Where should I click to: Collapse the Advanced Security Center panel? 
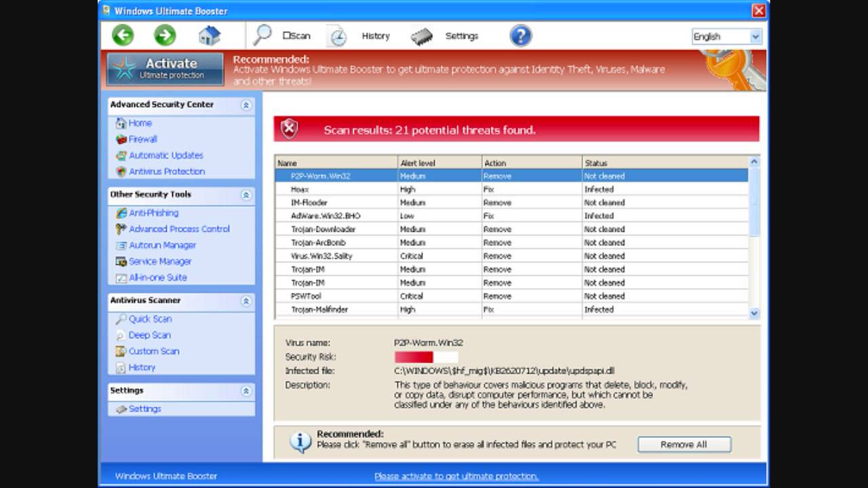tap(246, 105)
